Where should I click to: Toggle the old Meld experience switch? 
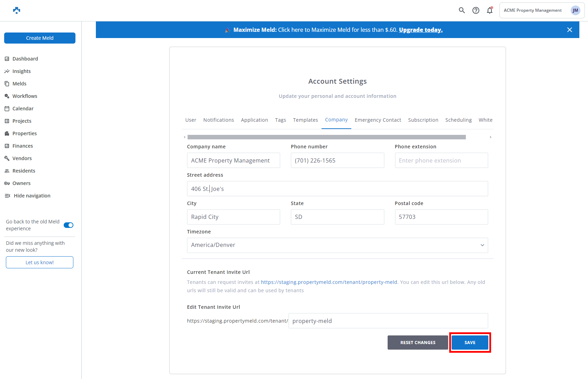click(69, 225)
